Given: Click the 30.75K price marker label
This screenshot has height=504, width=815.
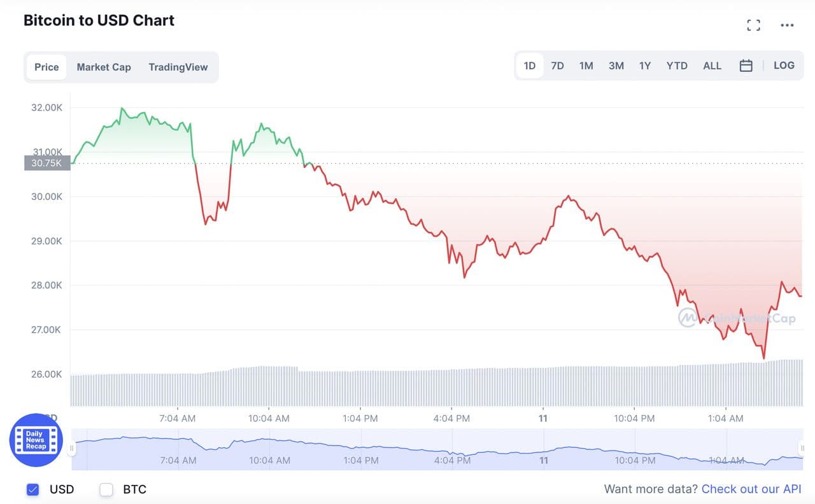Looking at the screenshot, I should tap(47, 163).
